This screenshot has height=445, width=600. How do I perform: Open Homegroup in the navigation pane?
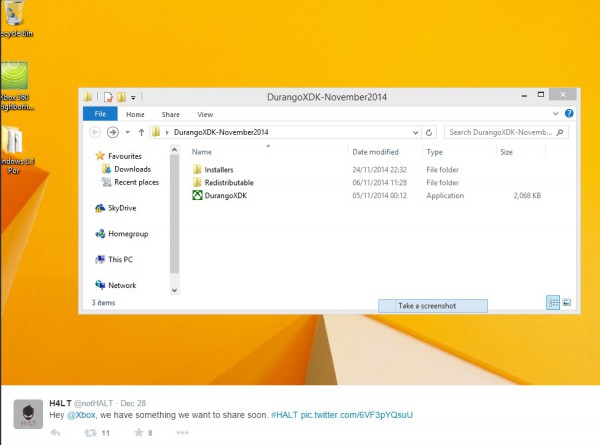[x=128, y=234]
